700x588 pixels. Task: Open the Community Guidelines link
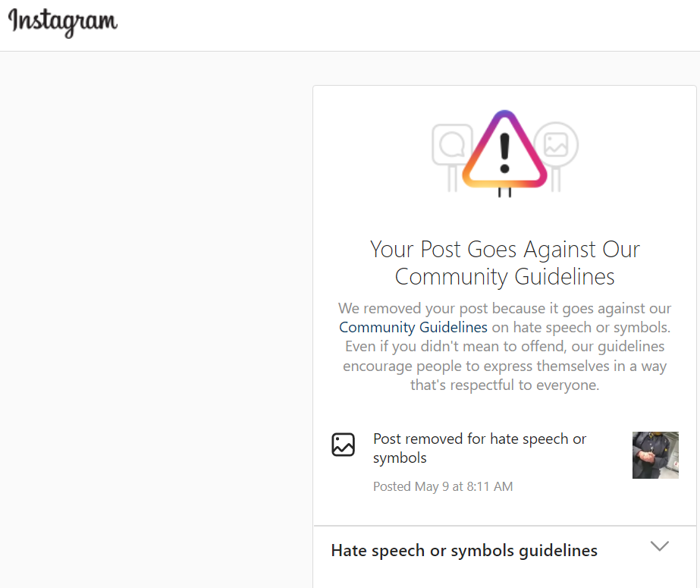point(413,327)
